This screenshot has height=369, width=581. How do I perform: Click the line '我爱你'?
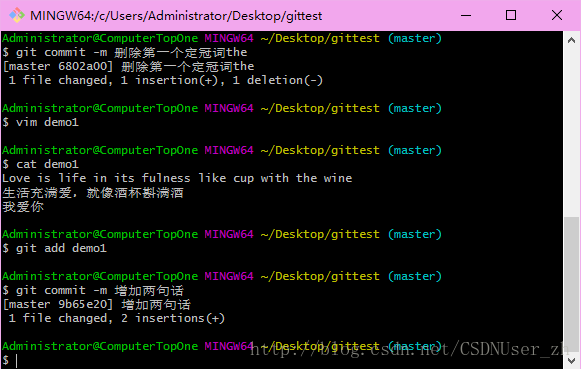tap(23, 206)
